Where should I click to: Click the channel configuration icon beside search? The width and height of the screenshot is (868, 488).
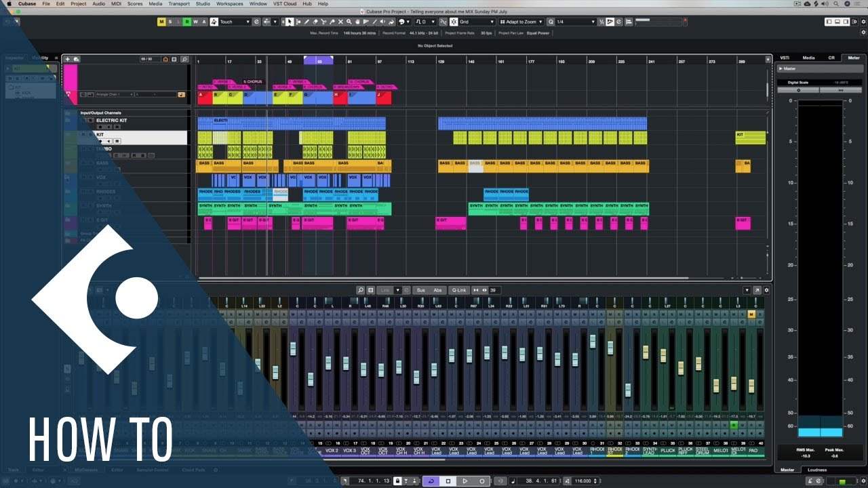[x=370, y=290]
